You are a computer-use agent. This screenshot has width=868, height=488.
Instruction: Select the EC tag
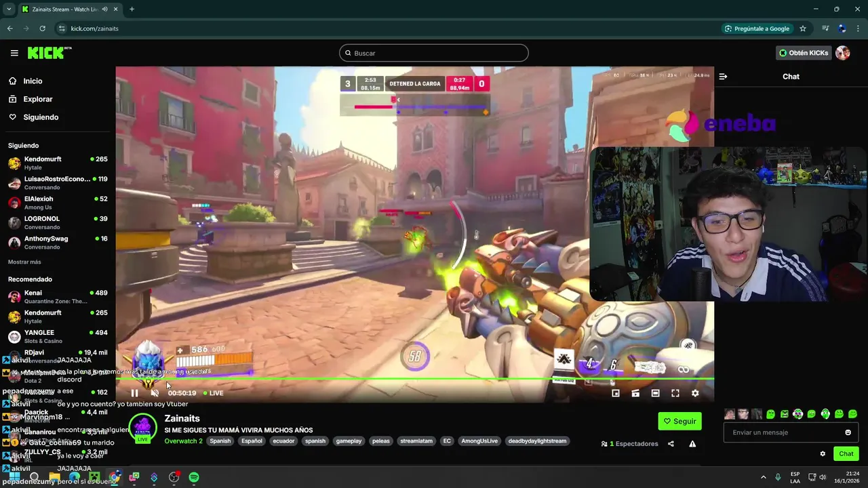447,441
